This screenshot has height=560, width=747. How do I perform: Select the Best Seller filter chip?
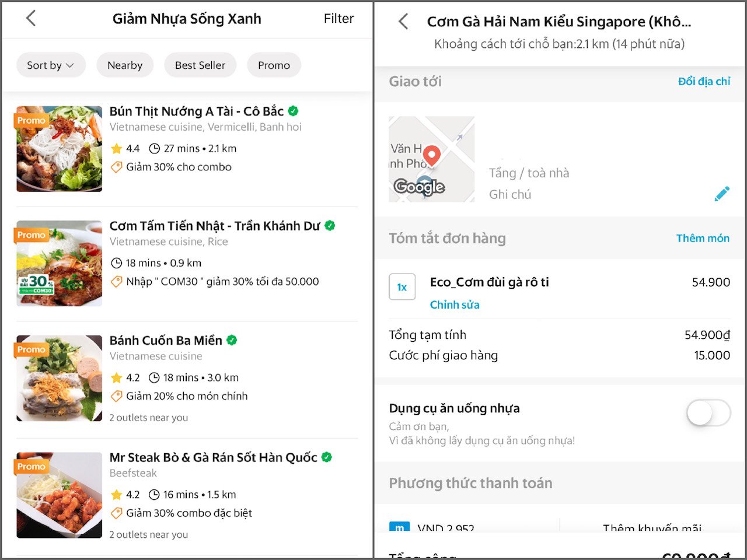(x=200, y=65)
